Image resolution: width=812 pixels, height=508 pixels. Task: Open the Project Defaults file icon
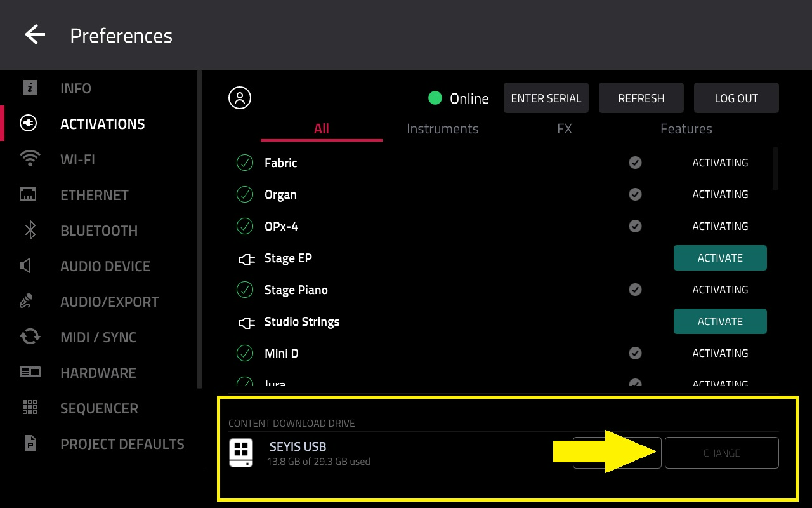click(30, 443)
